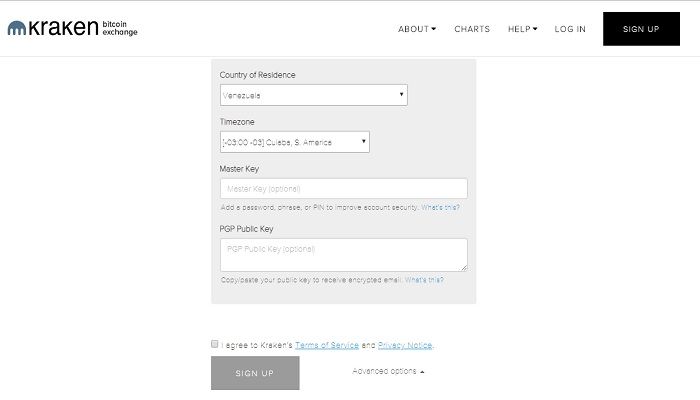Screen dimensions: 700x400
Task: Open the Country of Residence dropdown
Action: point(313,95)
